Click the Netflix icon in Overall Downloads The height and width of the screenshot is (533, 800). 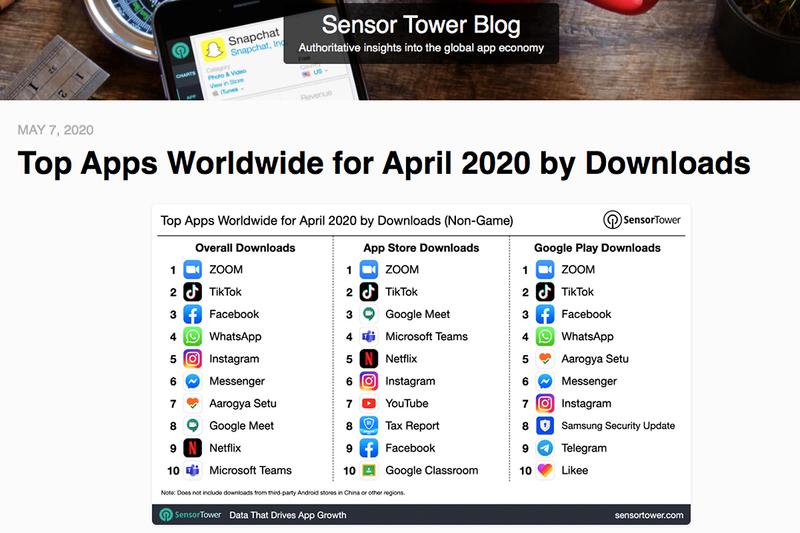pos(192,448)
